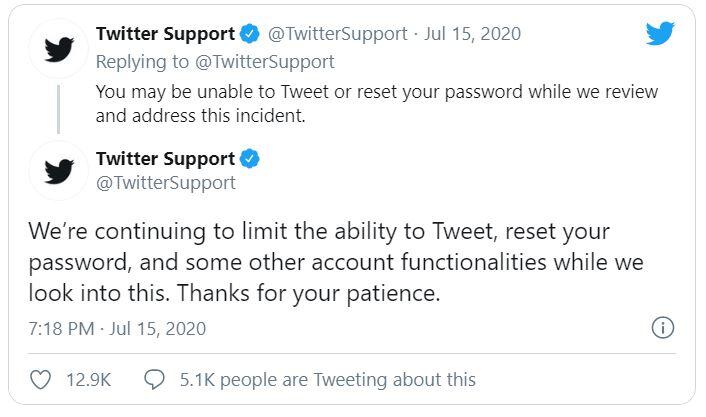The height and width of the screenshot is (417, 706).
Task: Click the verified badge on the main tweet
Action: [249, 159]
